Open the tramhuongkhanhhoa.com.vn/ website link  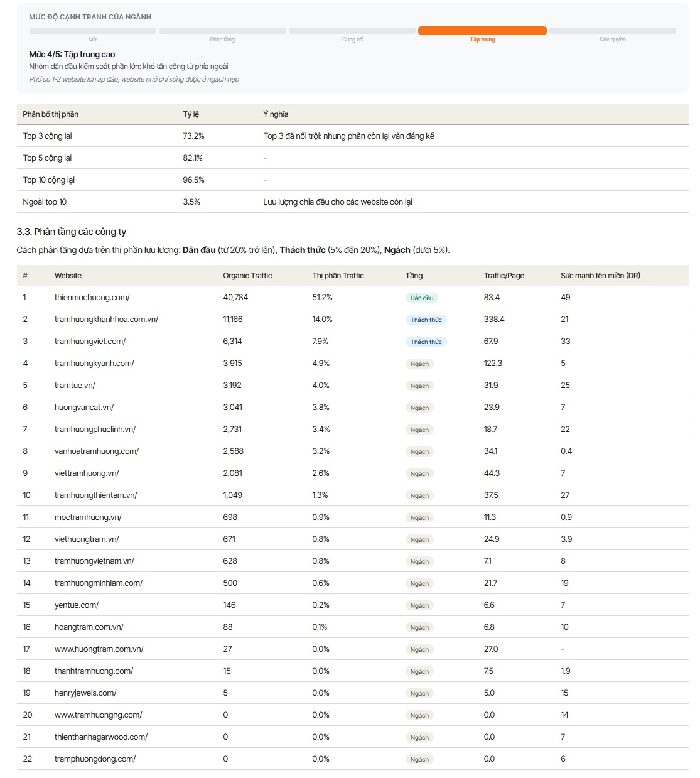click(x=106, y=320)
